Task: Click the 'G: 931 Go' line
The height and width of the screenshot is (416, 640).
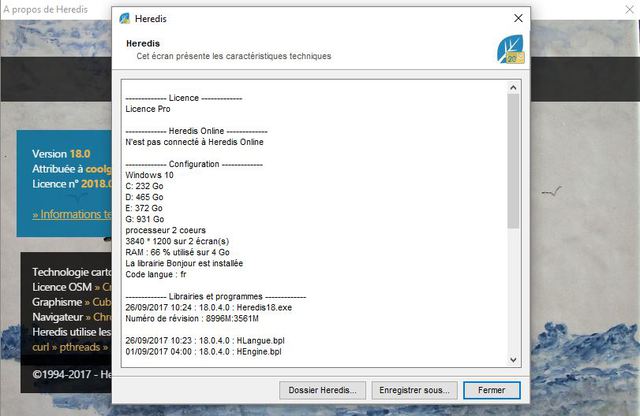Action: coord(145,219)
